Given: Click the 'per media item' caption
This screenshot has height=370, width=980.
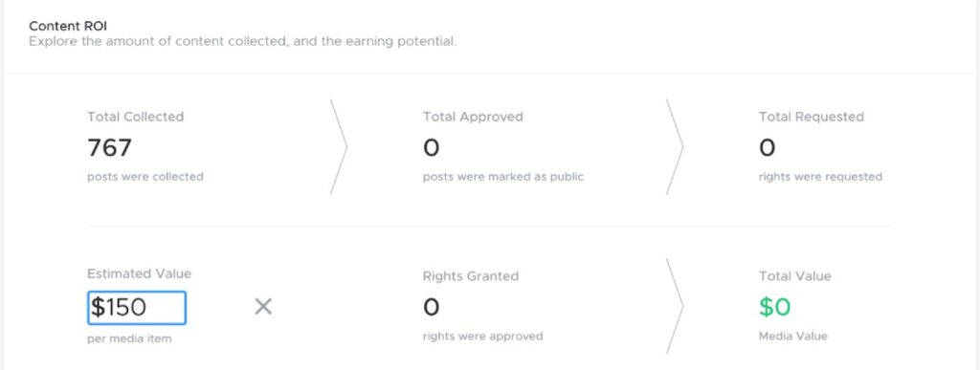Looking at the screenshot, I should tap(129, 338).
